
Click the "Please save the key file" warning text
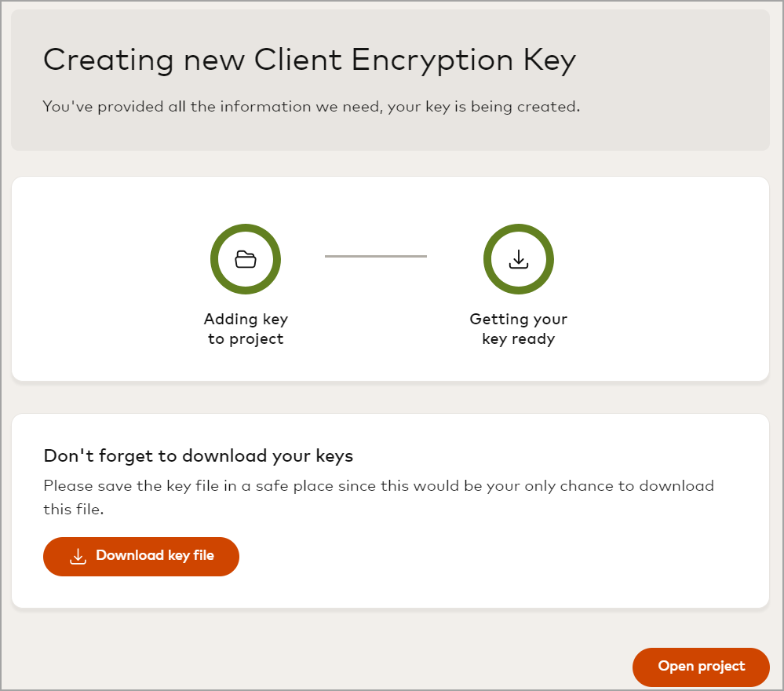378,485
